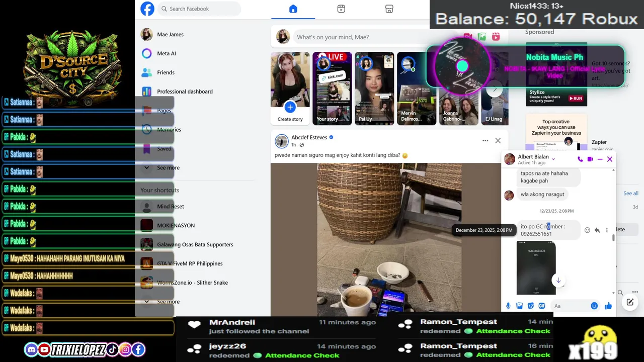The image size is (644, 362).
Task: Open the phone screenshot in chat
Action: tap(536, 268)
